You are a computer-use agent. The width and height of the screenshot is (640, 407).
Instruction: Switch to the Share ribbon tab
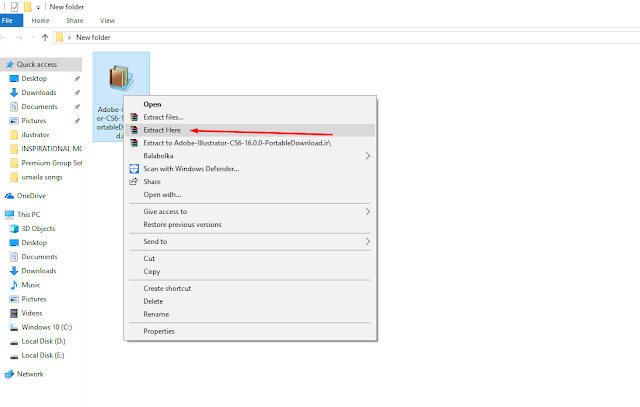coord(75,20)
